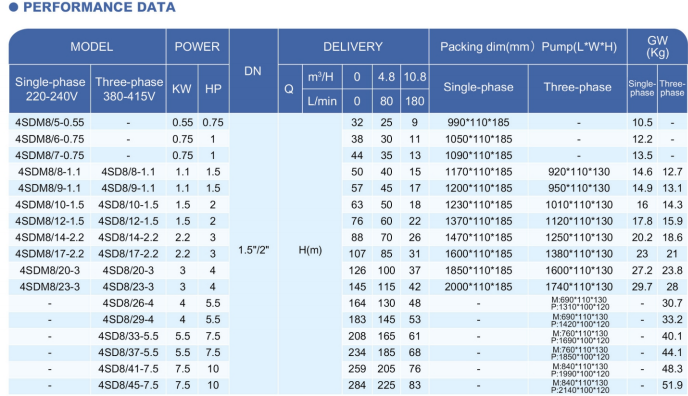688x396 pixels.
Task: Click model 4SD8/9-1.1
Action: (128, 188)
